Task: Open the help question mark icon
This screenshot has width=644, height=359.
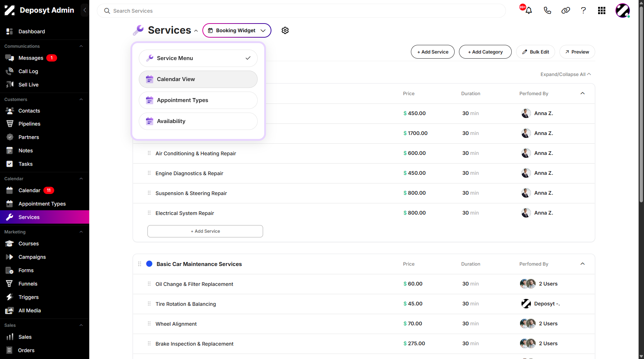Action: click(x=583, y=10)
